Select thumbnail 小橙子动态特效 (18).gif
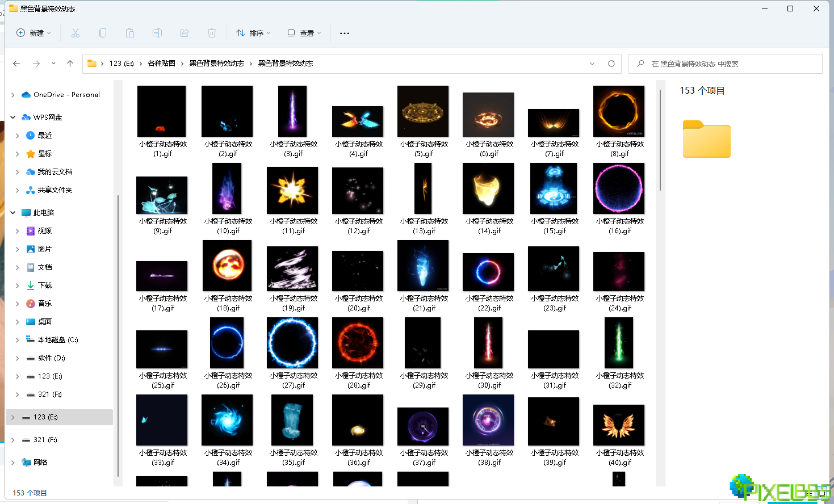 click(x=227, y=266)
